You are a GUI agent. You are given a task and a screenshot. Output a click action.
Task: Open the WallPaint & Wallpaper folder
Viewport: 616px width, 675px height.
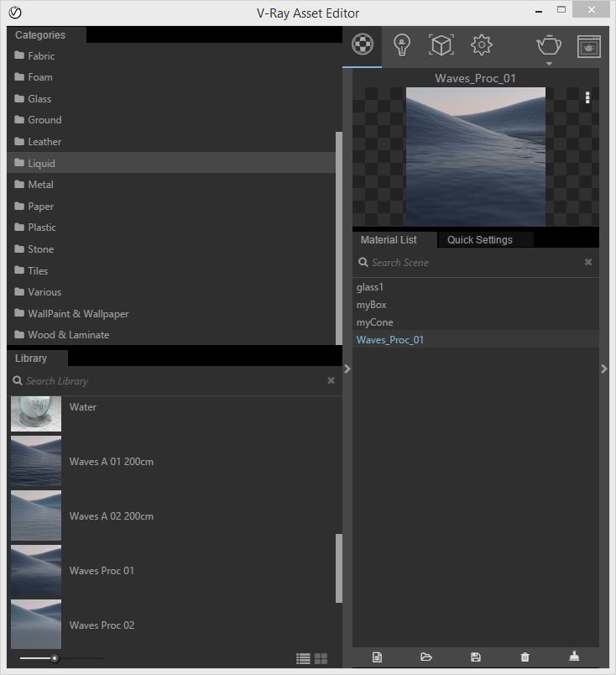point(171,313)
